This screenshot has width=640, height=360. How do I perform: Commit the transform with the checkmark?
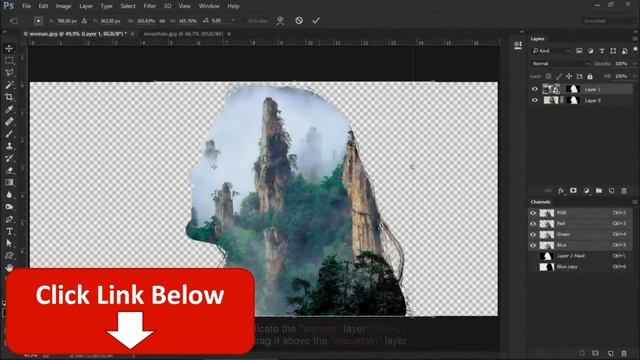click(316, 20)
